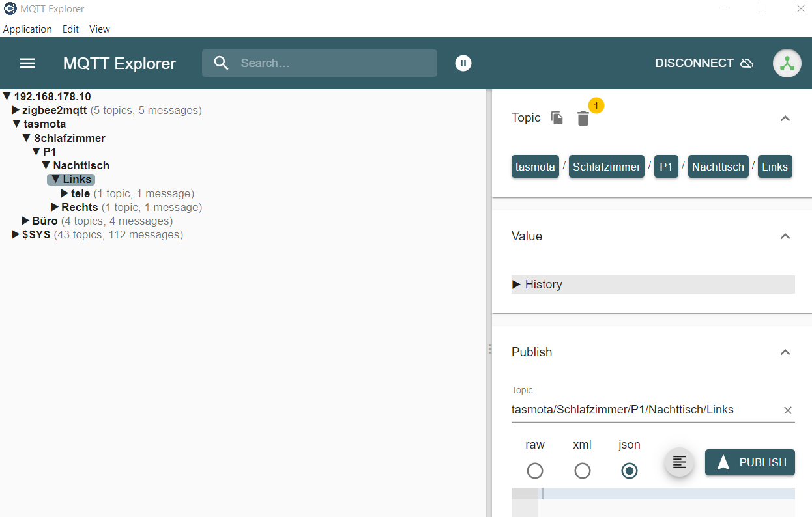Click the yellow badge showing 1
This screenshot has height=517, width=812.
(x=596, y=105)
